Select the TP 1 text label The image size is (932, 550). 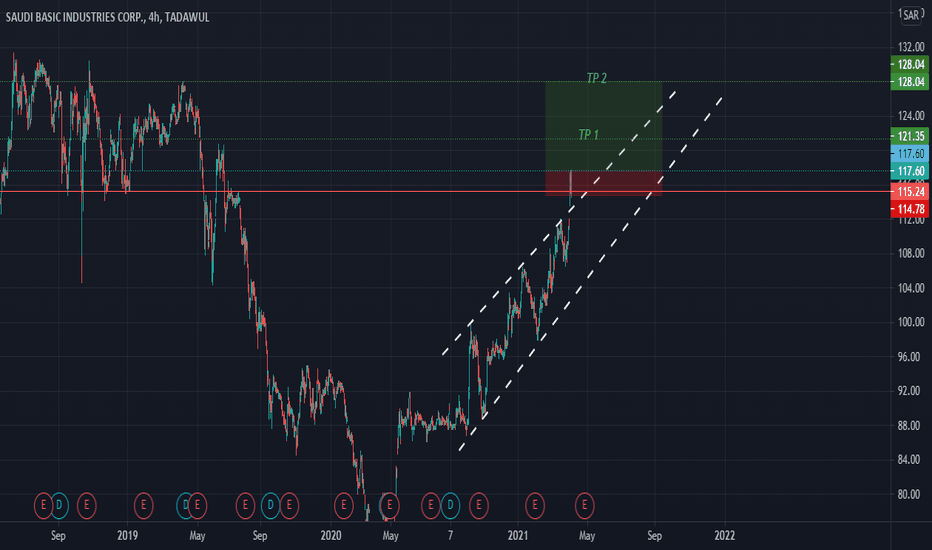[x=588, y=135]
